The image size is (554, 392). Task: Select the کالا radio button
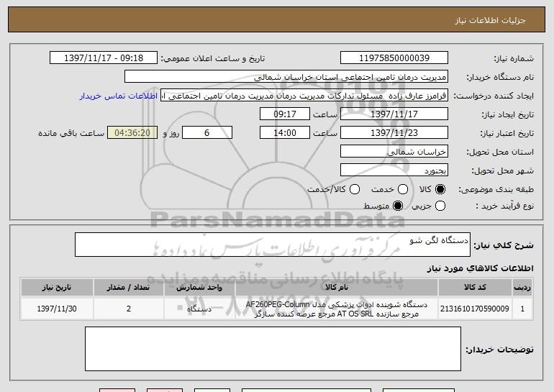[440, 189]
